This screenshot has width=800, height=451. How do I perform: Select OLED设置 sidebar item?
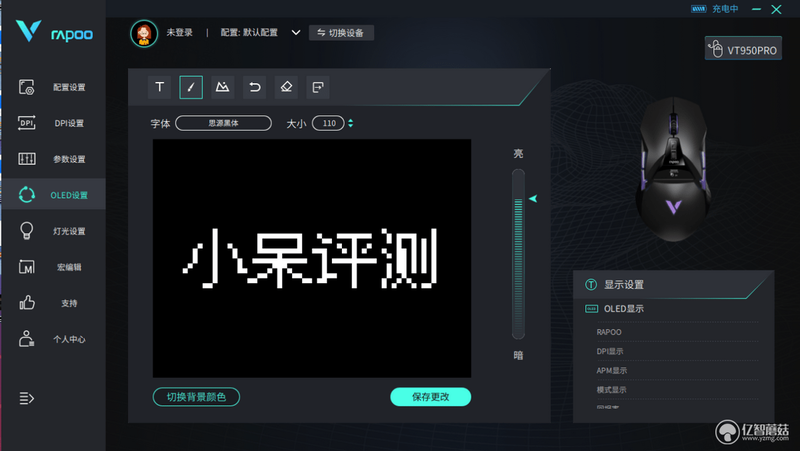click(x=53, y=194)
